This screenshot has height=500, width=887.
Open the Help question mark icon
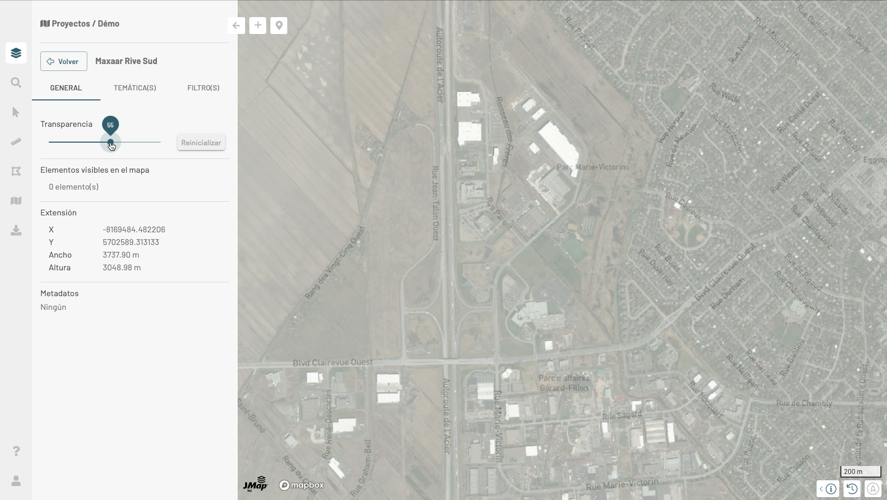click(16, 452)
